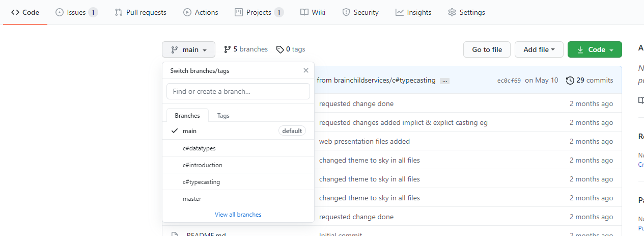
Task: Click the default label beside main branch
Action: [x=292, y=131]
